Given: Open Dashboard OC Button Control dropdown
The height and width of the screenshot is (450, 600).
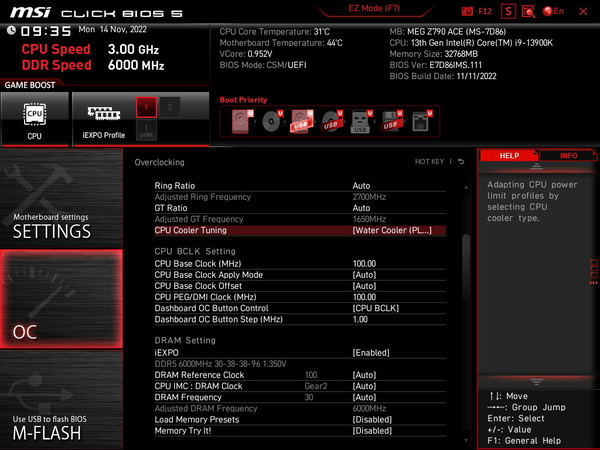Looking at the screenshot, I should pos(375,308).
